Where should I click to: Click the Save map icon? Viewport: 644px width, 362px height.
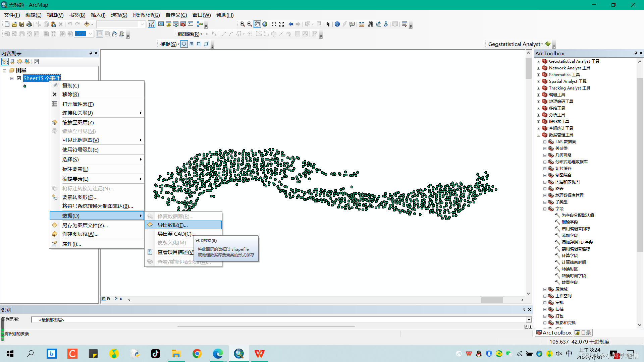coord(22,24)
